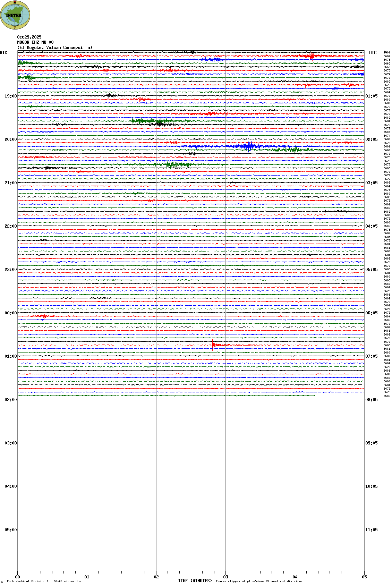Click the El Mogote, Volcan Concepcion location label

click(55, 48)
